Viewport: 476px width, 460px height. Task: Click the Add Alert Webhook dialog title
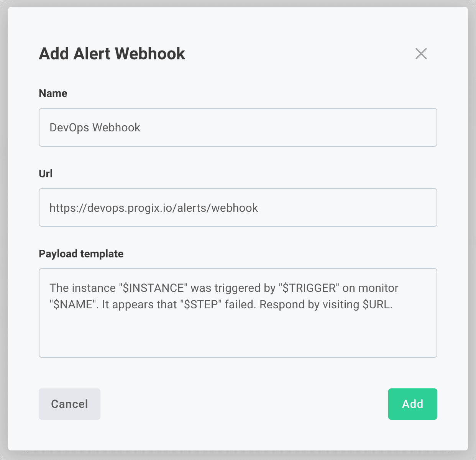coord(112,54)
